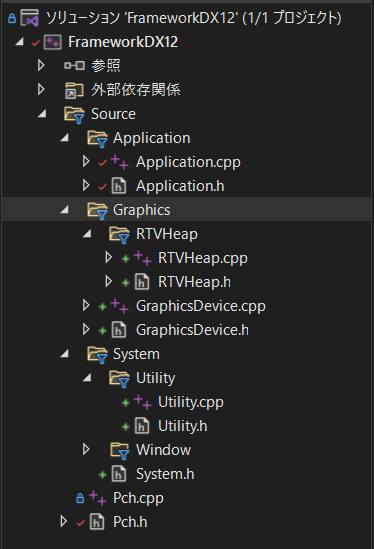Click the RTVHeap filter folder icon
The image size is (374, 549).
coord(119,235)
